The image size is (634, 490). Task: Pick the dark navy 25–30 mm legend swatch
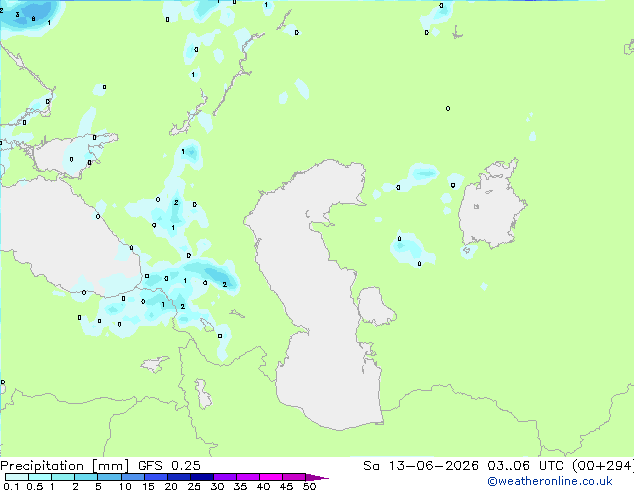[202, 477]
